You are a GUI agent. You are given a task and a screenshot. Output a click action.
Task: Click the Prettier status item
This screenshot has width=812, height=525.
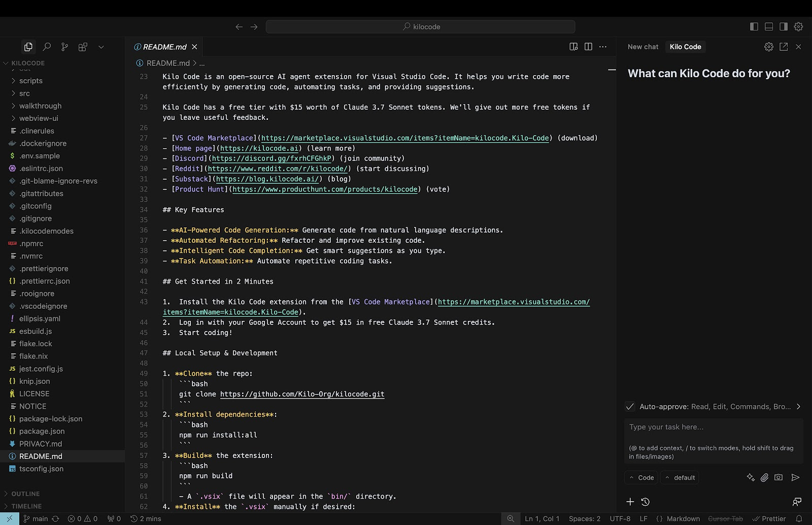click(x=769, y=518)
